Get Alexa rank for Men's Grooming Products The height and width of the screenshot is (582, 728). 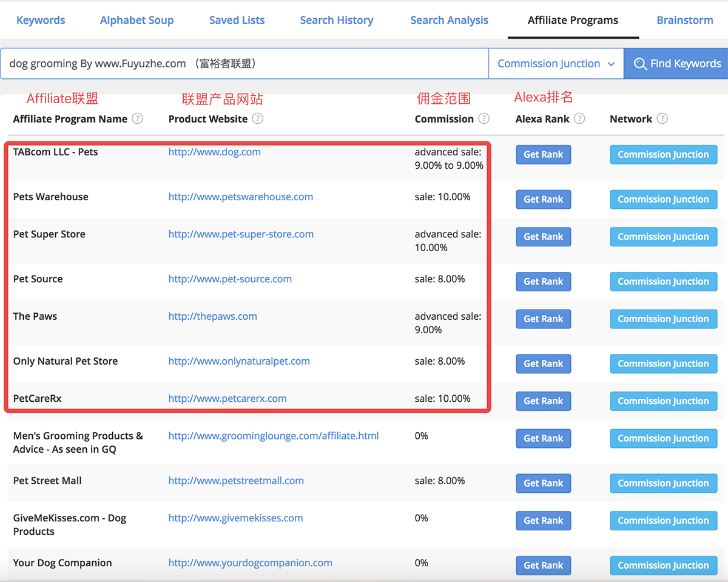(x=544, y=439)
